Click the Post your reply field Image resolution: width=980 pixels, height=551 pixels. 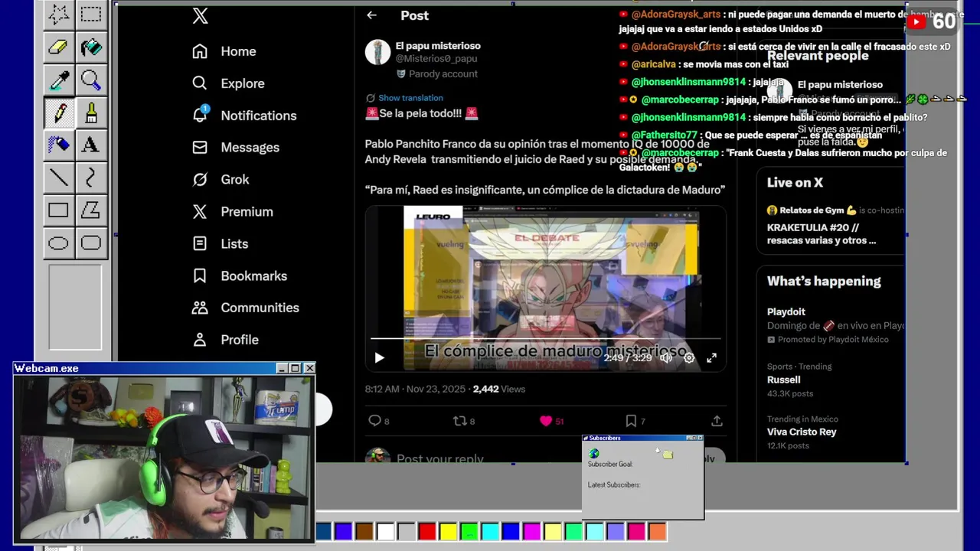pyautogui.click(x=440, y=458)
